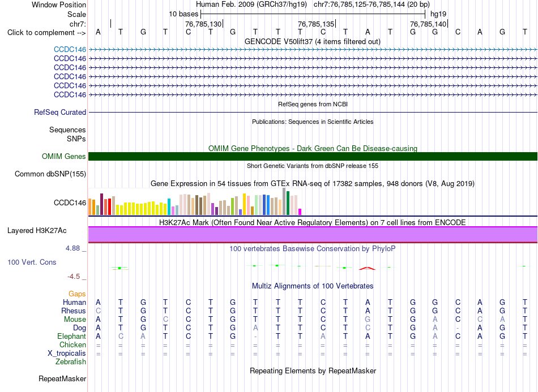Click the dash gap in the Dog row

point(458,328)
